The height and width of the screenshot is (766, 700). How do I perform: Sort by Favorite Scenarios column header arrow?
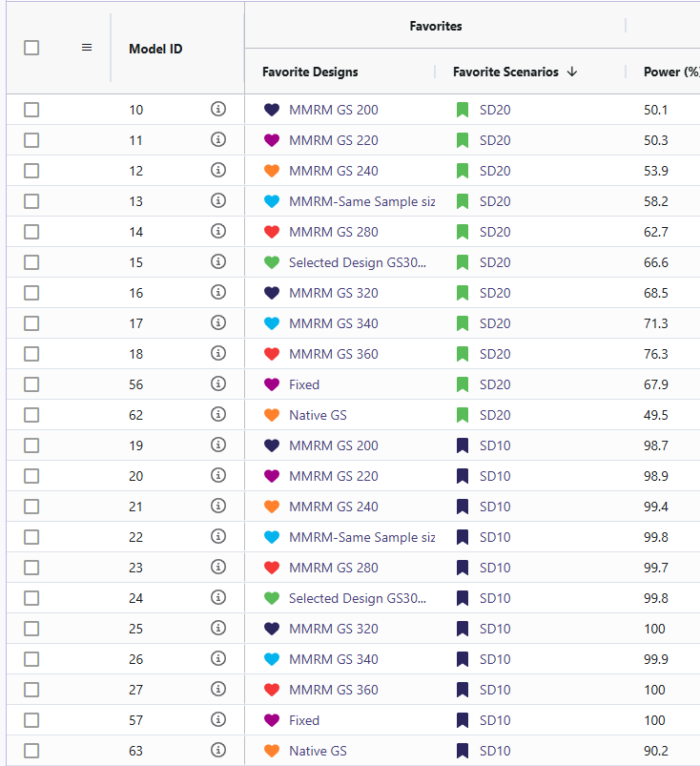(x=572, y=72)
